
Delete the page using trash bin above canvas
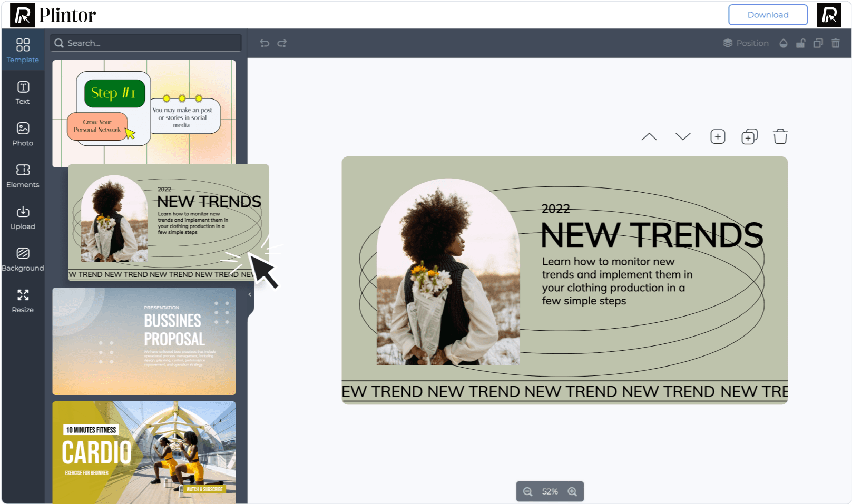pos(780,137)
